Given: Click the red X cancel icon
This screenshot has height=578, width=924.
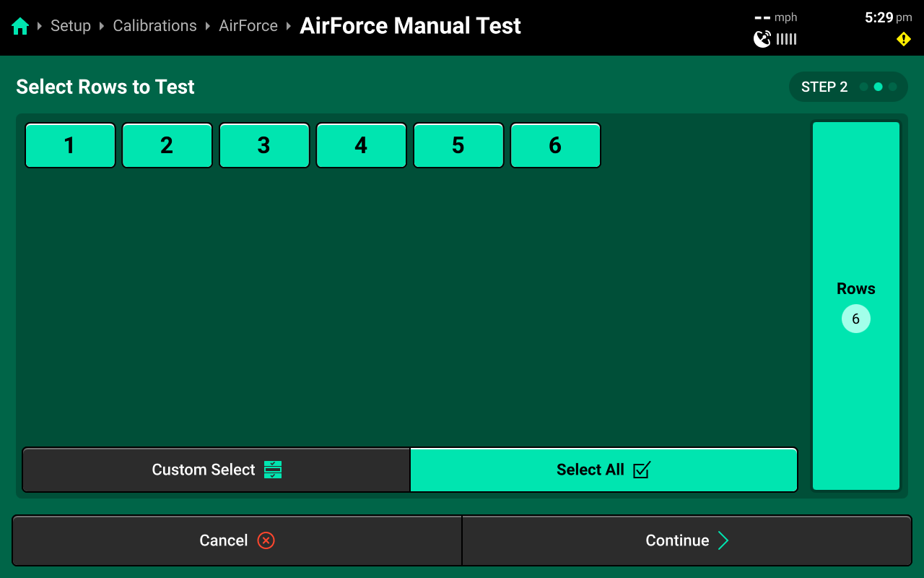Looking at the screenshot, I should point(266,540).
